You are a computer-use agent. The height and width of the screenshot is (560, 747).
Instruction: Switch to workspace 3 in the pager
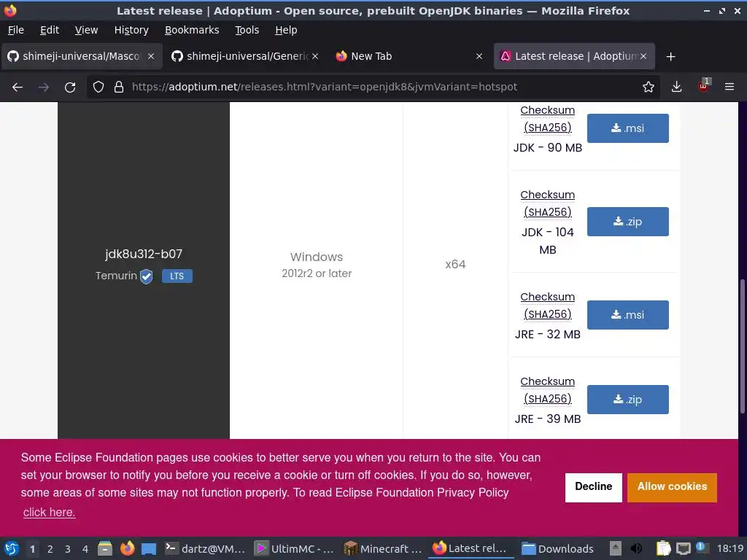(x=68, y=549)
